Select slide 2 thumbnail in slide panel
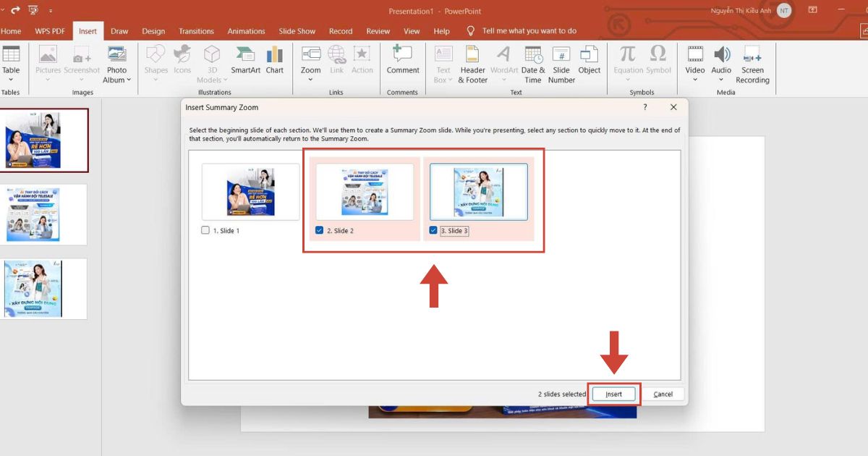Screen dimensions: 868x456 [45, 214]
